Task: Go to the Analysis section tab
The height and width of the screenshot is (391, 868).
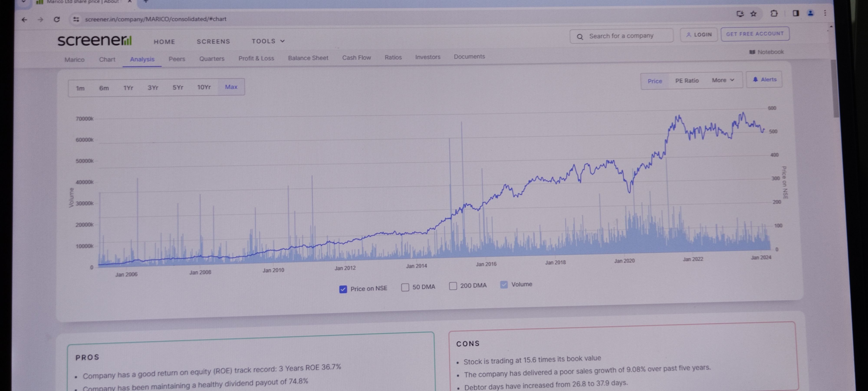Action: [x=142, y=59]
